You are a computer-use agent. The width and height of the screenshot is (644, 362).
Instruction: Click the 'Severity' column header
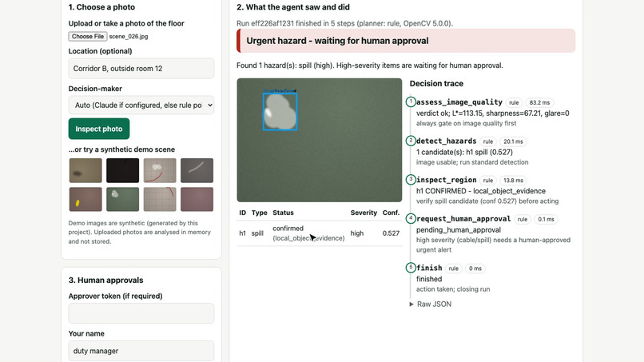coord(364,213)
